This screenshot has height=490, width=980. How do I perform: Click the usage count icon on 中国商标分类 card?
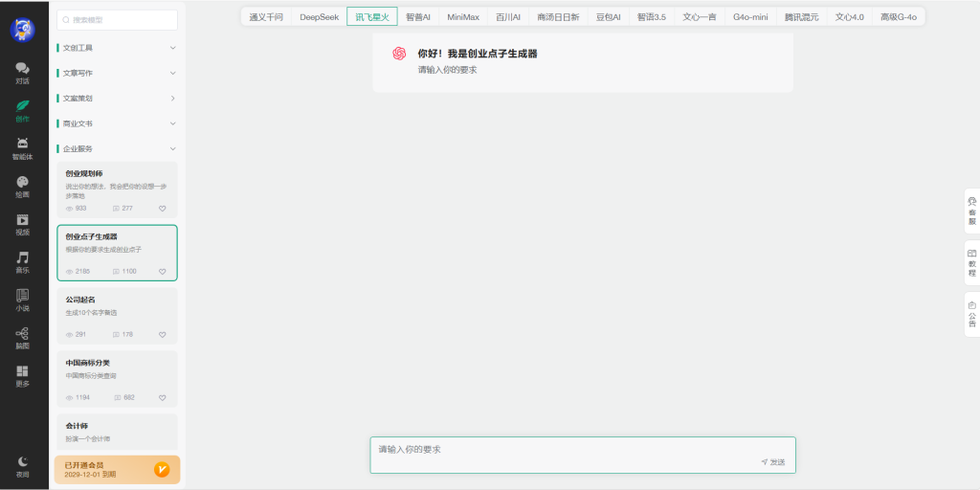118,397
